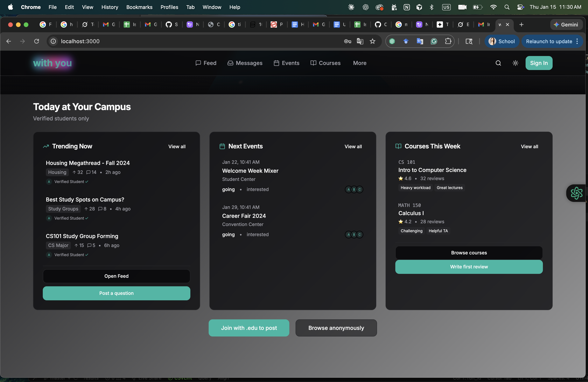Open the macOS Control Center icon
Viewport: 588px width, 382px height.
[x=520, y=7]
